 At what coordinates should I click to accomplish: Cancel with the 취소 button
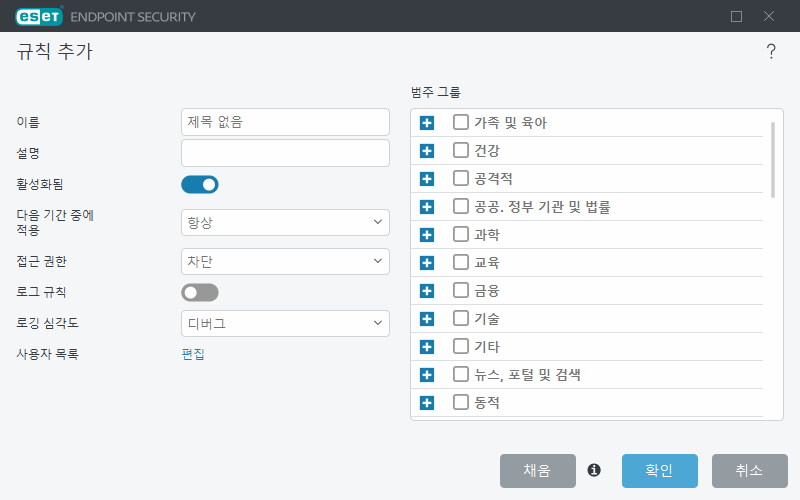point(750,470)
